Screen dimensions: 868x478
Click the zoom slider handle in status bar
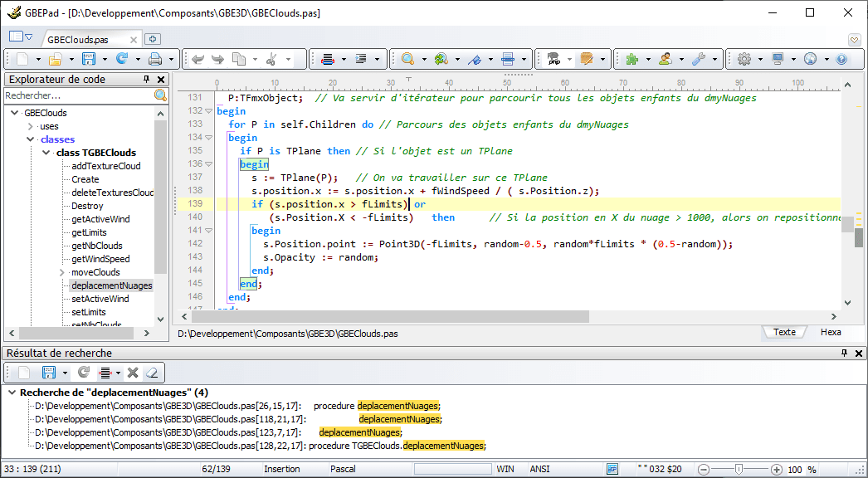[x=739, y=470]
